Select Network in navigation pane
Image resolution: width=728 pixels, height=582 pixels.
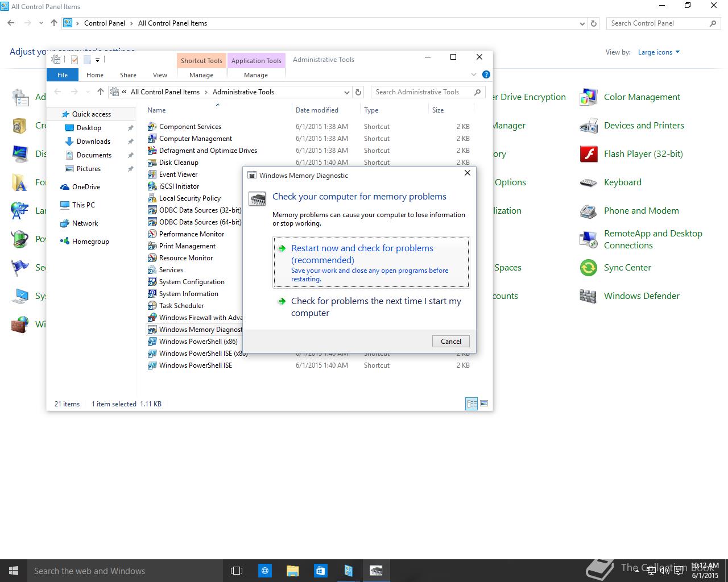pos(85,223)
